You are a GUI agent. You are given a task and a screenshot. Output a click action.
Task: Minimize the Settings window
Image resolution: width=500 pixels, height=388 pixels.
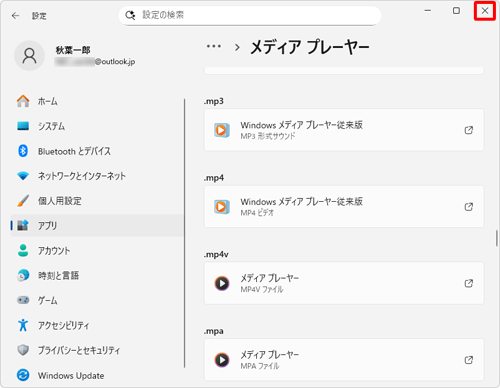[x=428, y=11]
